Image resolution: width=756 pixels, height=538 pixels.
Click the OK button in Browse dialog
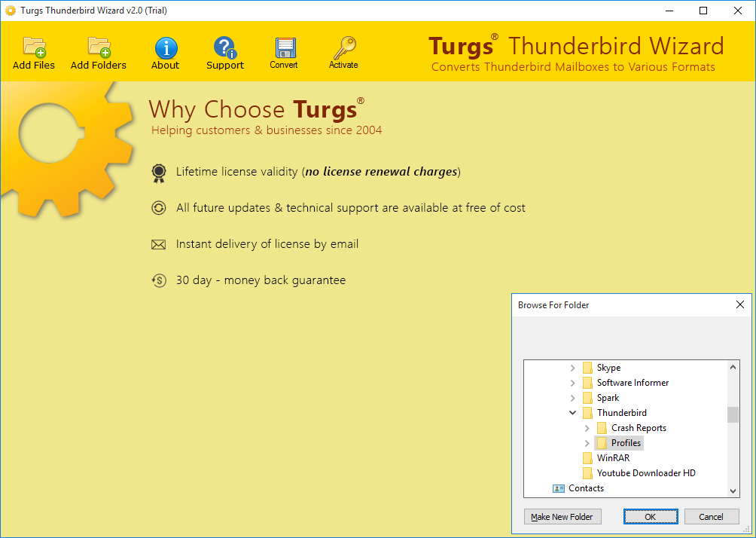pos(651,517)
